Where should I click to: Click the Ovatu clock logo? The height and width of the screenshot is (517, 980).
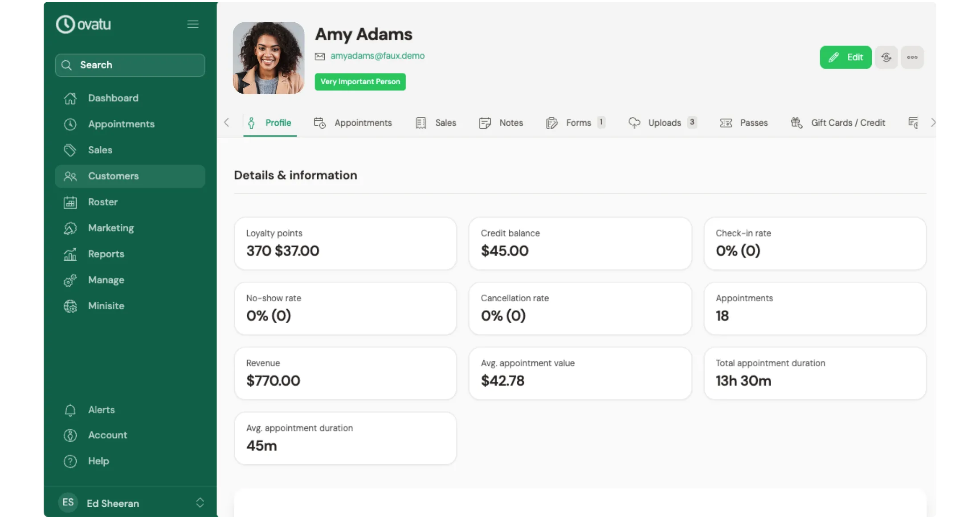pyautogui.click(x=66, y=24)
